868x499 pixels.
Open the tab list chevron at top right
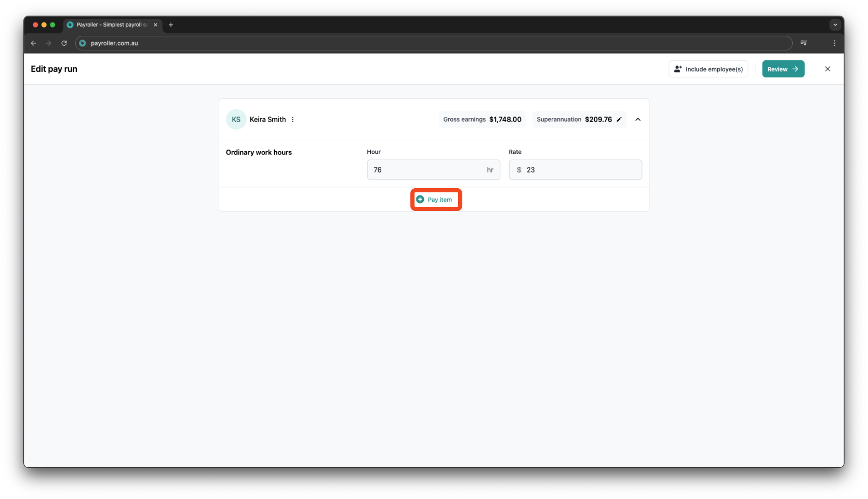(835, 24)
